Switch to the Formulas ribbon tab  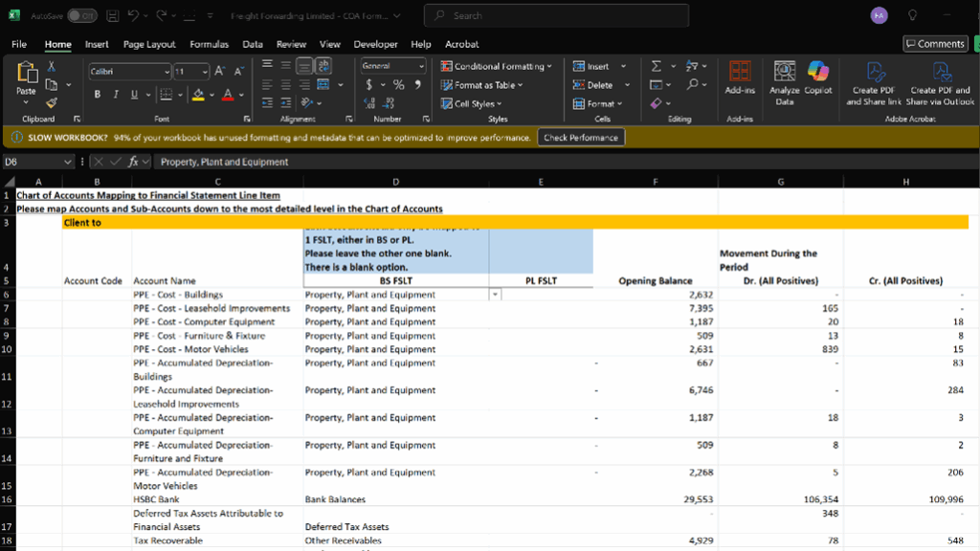(209, 44)
